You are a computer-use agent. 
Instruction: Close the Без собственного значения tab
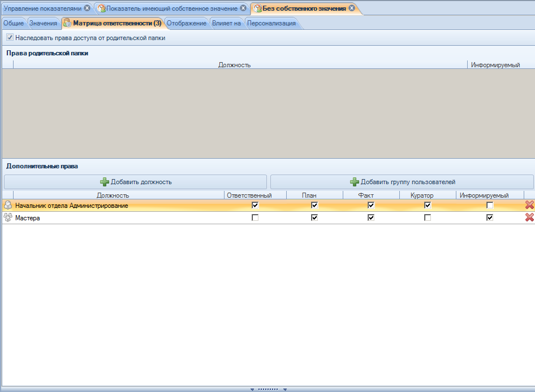[352, 8]
